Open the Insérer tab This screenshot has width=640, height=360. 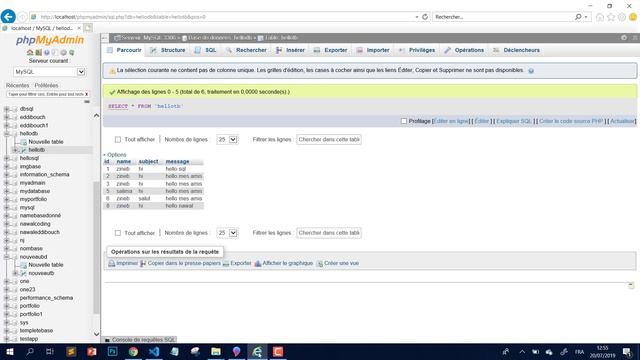(x=290, y=50)
